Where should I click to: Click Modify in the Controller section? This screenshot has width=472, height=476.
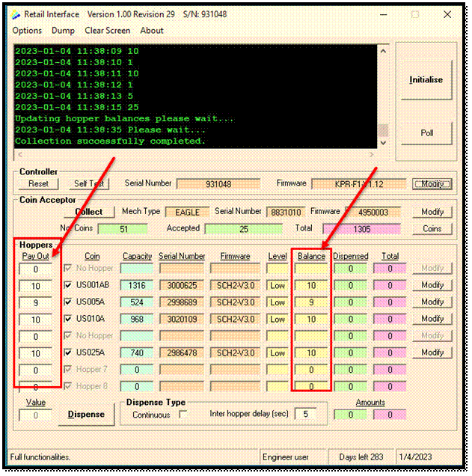432,184
